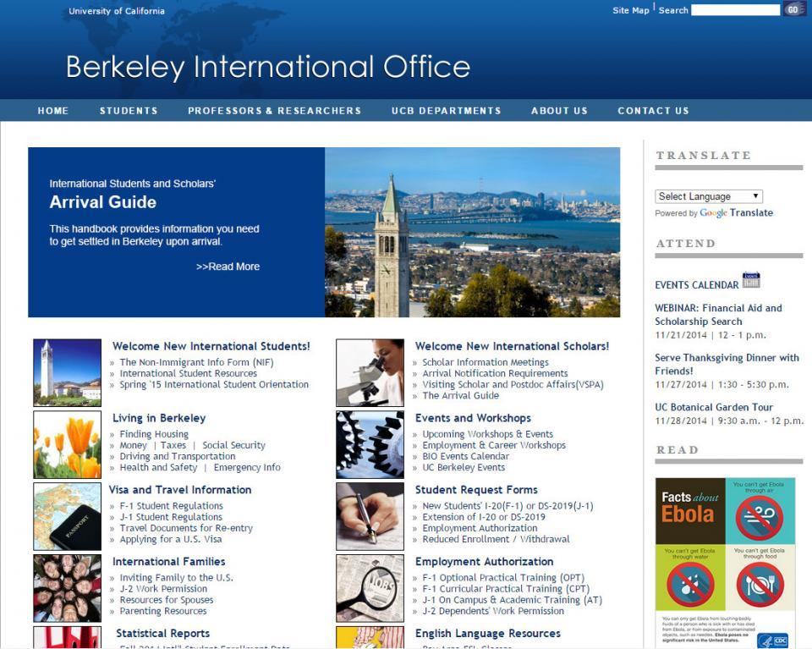This screenshot has width=812, height=649.
Task: Click the GO search button
Action: pyautogui.click(x=793, y=9)
